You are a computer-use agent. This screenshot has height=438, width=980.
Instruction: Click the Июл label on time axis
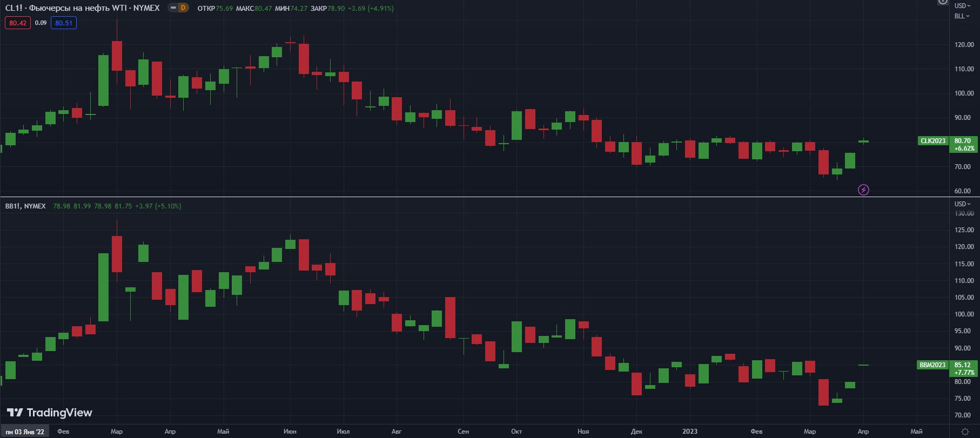(343, 432)
